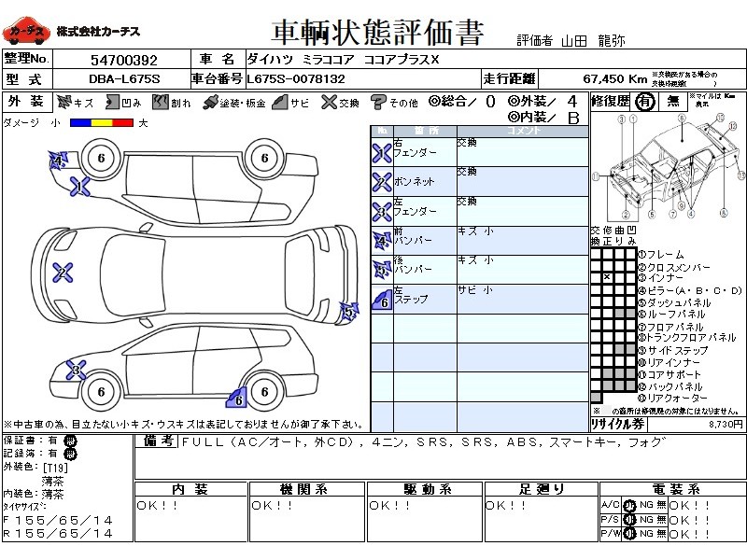Click row 6 rust icon beside 左ステップ
This screenshot has width=747, height=560.
click(x=382, y=300)
